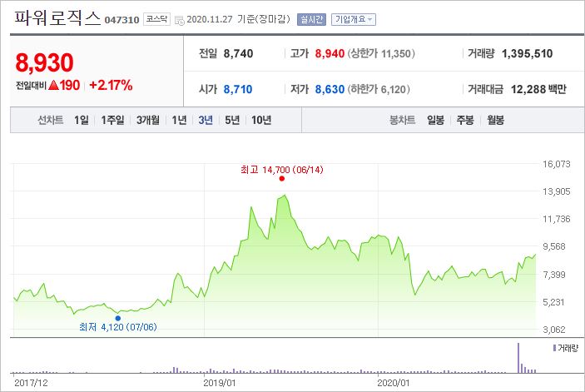
Task: Click the red 최고 14,700 marker dot
Action: tap(281, 179)
